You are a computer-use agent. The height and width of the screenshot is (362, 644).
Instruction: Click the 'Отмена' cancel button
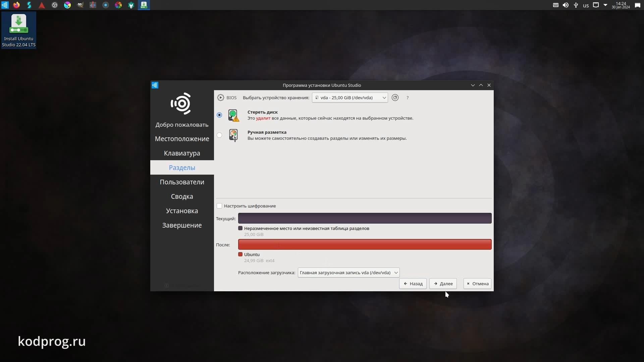click(x=477, y=284)
